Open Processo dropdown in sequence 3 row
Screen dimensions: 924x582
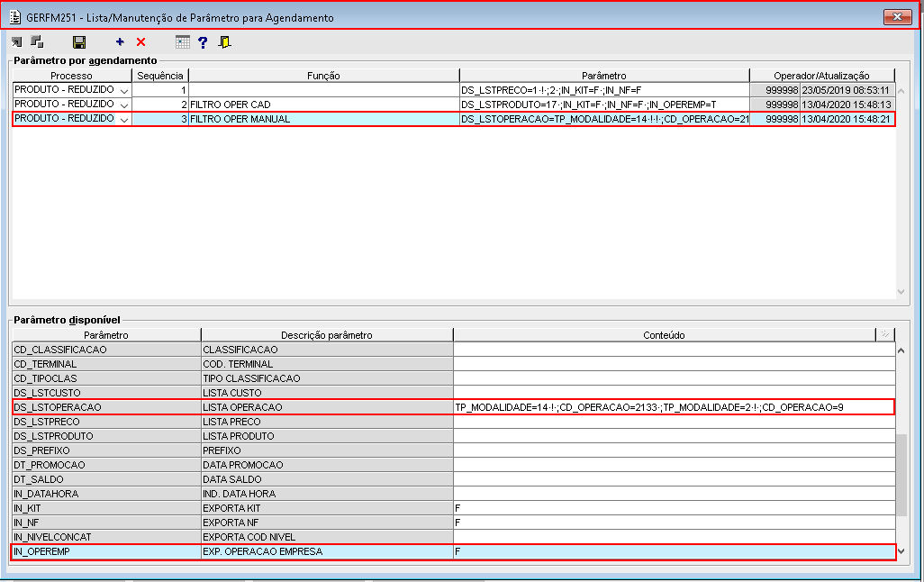pyautogui.click(x=124, y=119)
